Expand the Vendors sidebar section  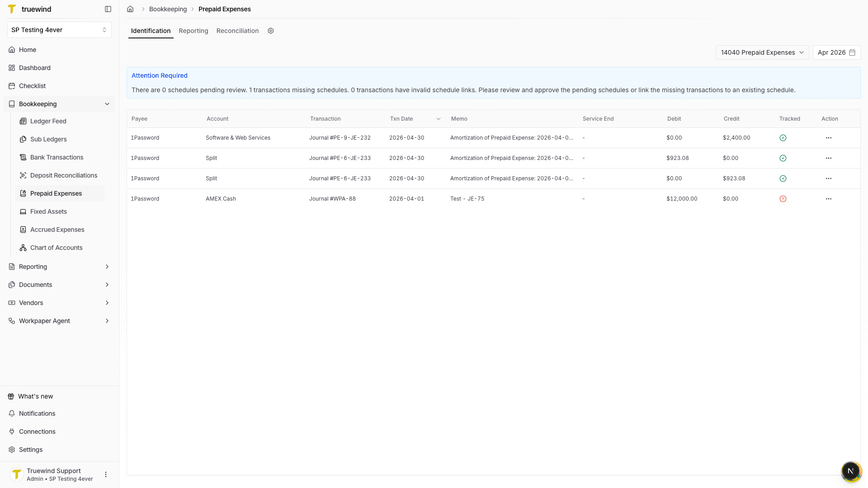click(59, 303)
